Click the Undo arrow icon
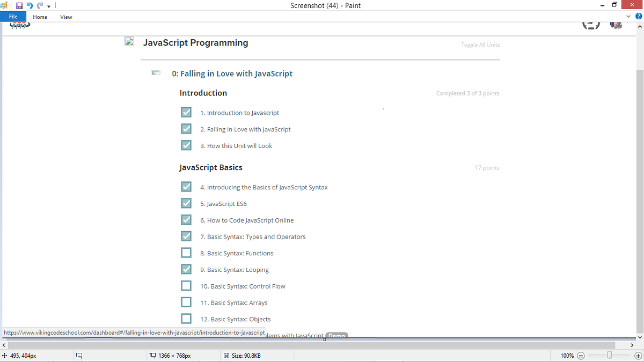Image resolution: width=644 pixels, height=362 pixels. pyautogui.click(x=29, y=5)
